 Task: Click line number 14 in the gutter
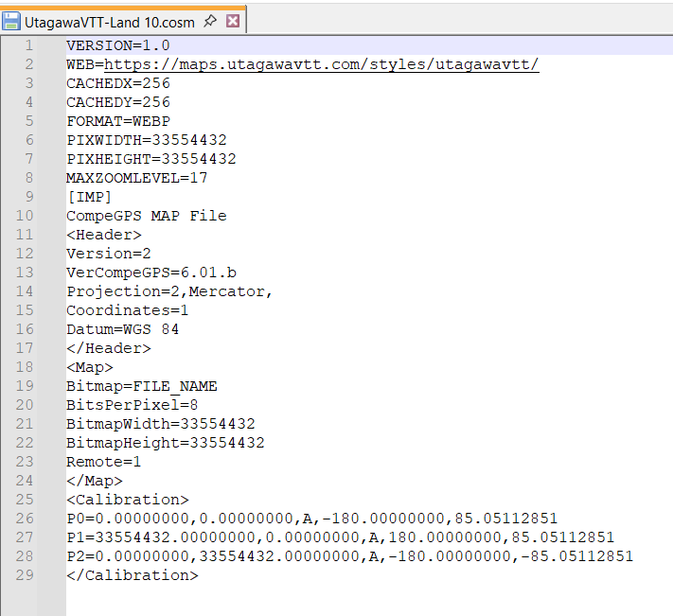tap(25, 291)
